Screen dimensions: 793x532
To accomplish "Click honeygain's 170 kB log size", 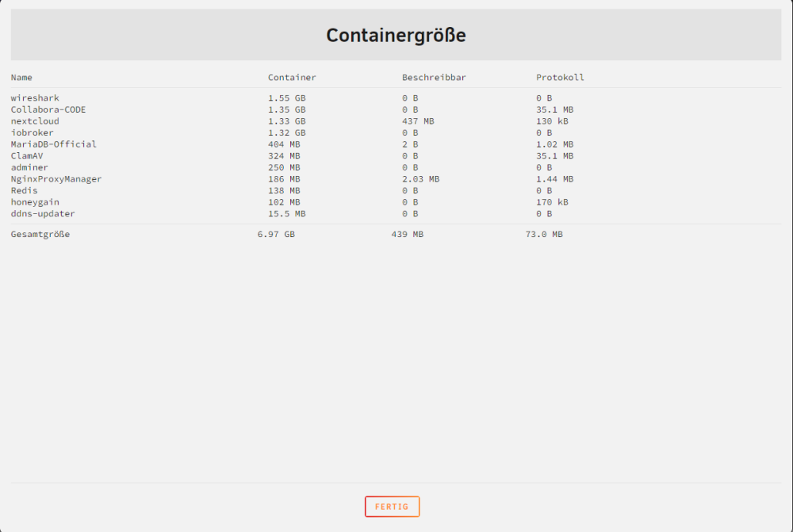I will pyautogui.click(x=552, y=202).
